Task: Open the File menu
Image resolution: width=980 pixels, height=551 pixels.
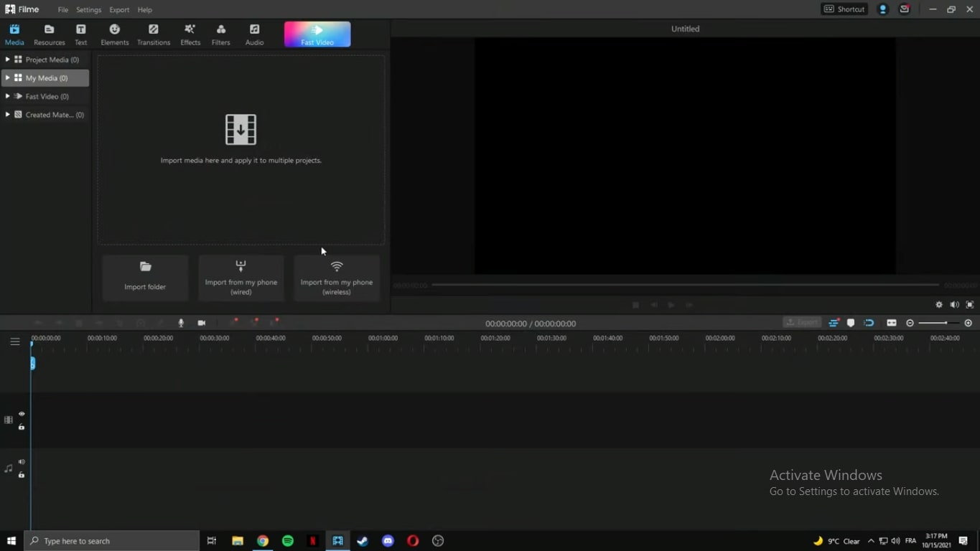Action: [63, 10]
